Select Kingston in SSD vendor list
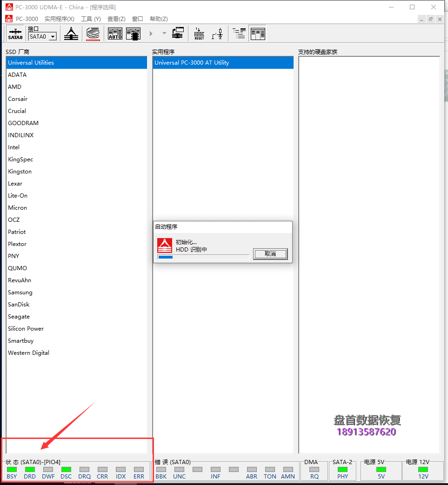This screenshot has width=448, height=485. [76, 172]
